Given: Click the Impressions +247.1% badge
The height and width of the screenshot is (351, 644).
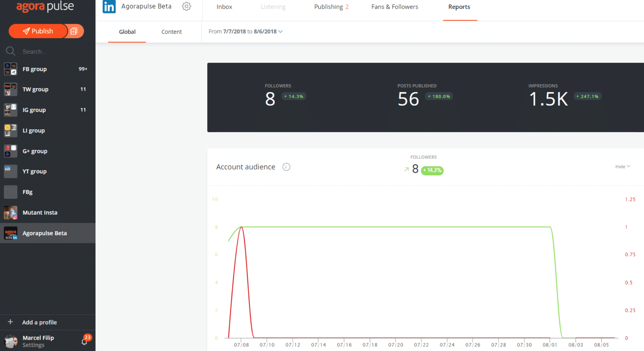Looking at the screenshot, I should tap(587, 96).
